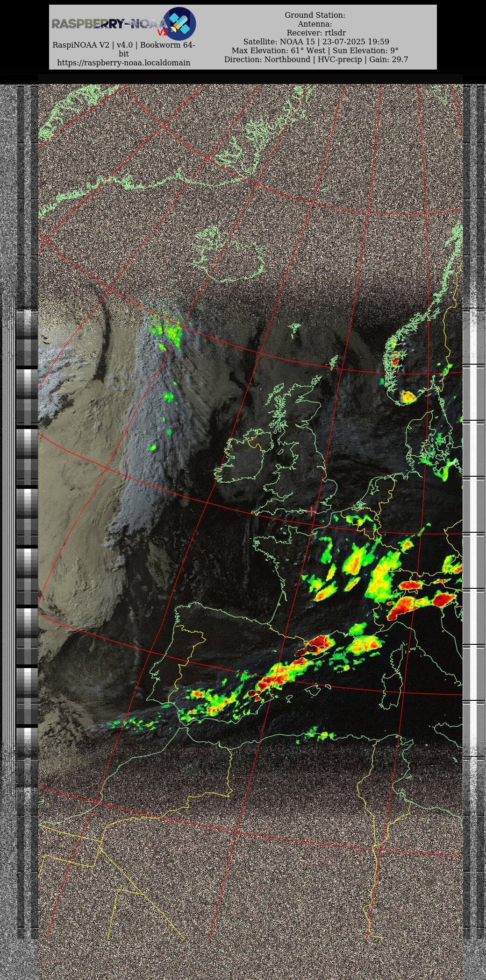Click the Raspberry-NOAA V2 satellite logo icon

click(179, 23)
